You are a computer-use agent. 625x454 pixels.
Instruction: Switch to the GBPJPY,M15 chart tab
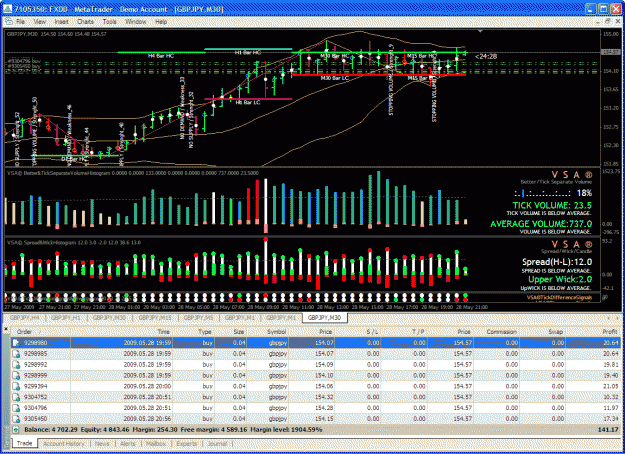click(x=155, y=318)
